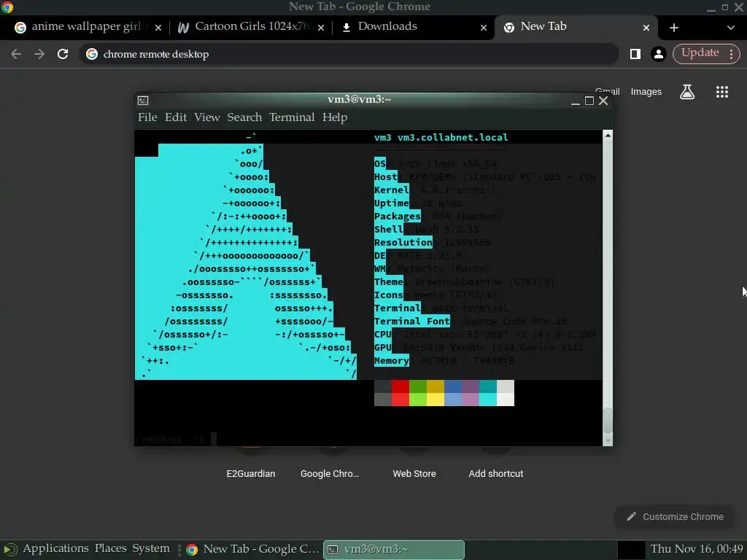The image size is (747, 560).
Task: Open the terminal Terminal menu
Action: 292,117
